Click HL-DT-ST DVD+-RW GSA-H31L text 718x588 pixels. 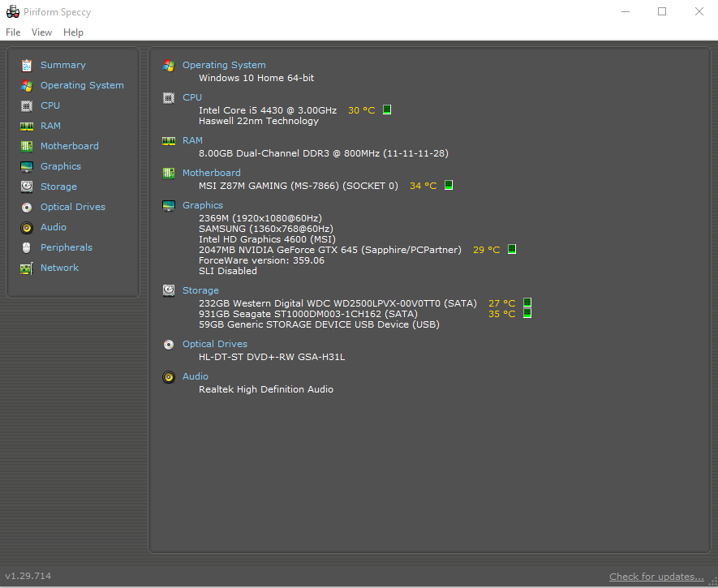[272, 357]
